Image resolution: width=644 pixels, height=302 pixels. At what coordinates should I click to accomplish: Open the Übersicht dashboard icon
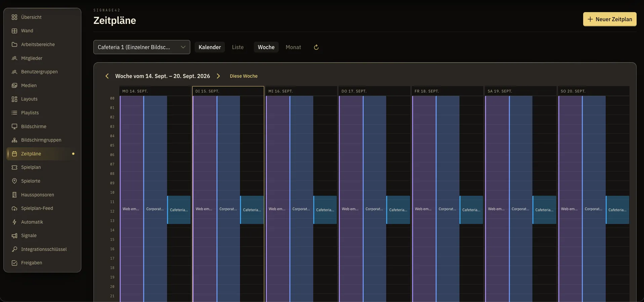click(14, 17)
